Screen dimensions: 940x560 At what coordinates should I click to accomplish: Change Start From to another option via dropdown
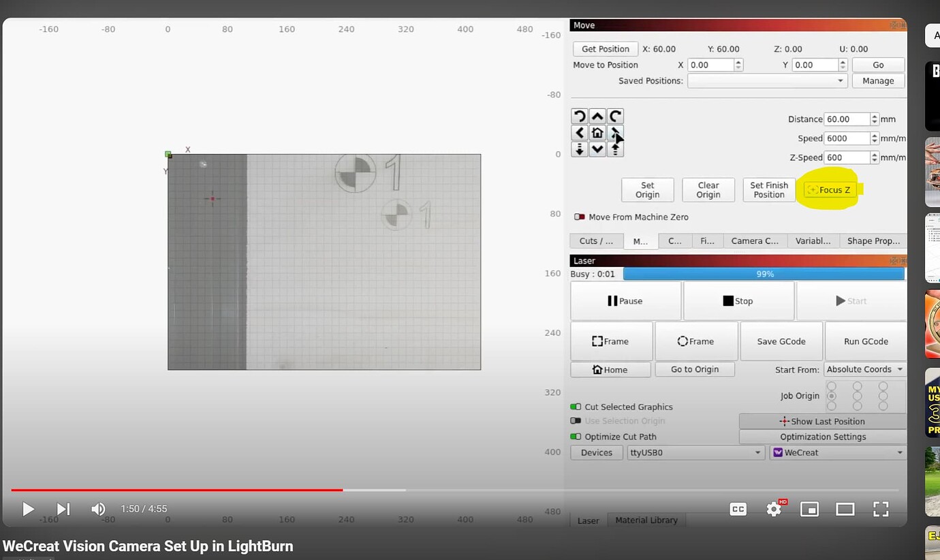[x=864, y=369]
